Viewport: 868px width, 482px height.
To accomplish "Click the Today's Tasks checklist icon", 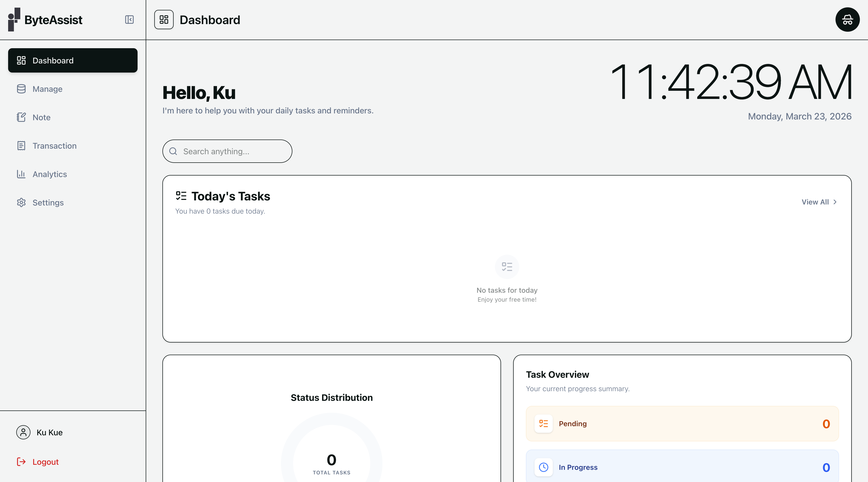I will (x=181, y=196).
